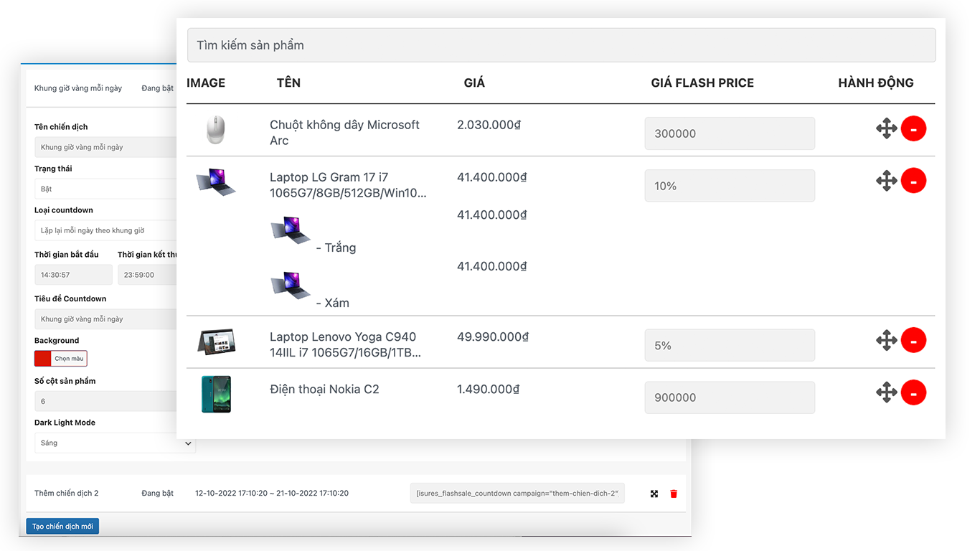Screen dimensions: 980x551
Task: Click the Nokia C2 phone thumbnail
Action: tap(216, 394)
